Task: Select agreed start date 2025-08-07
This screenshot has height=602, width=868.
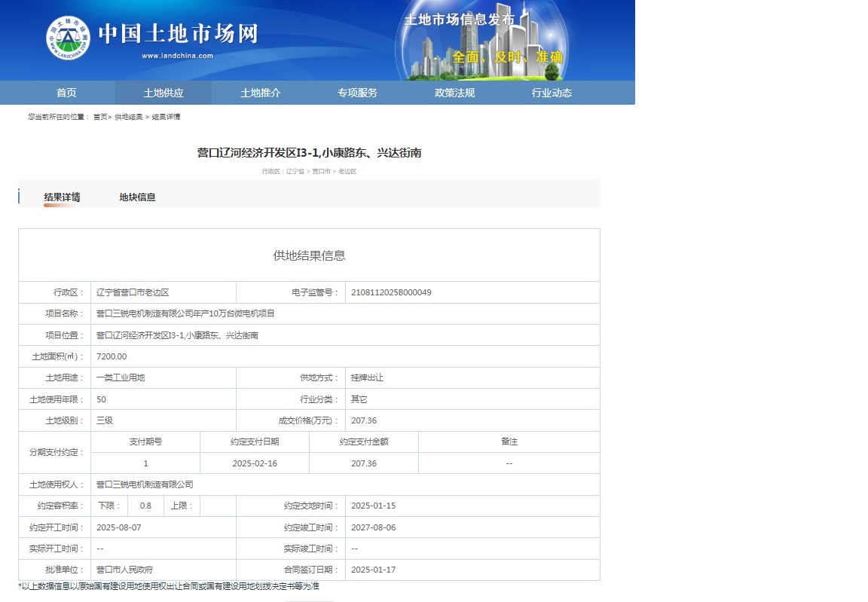Action: click(118, 527)
